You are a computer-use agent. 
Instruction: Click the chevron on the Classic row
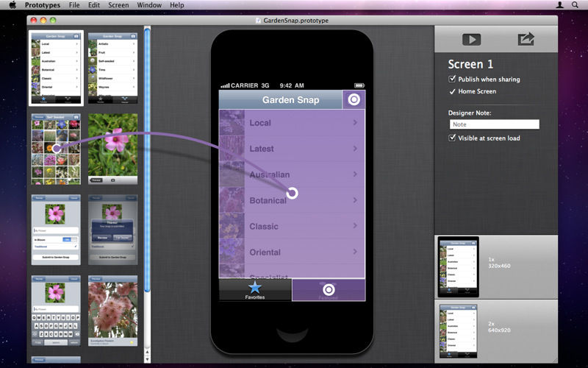[x=355, y=226]
